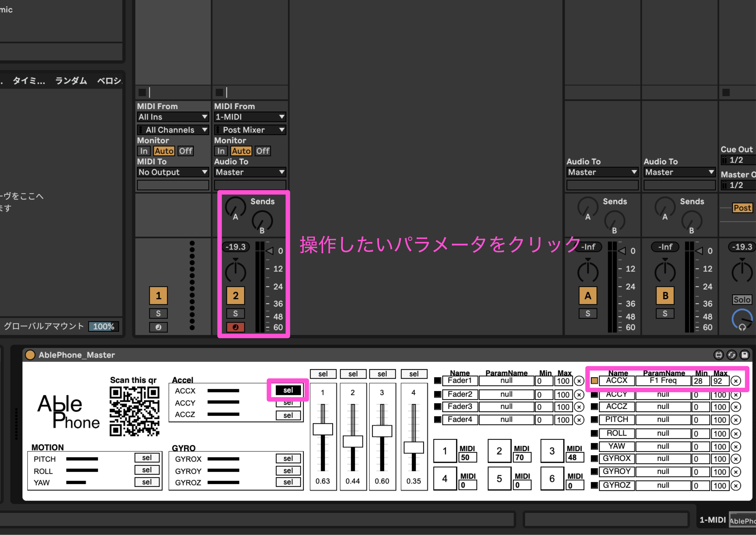Click track 2 Send B knob
The image size is (756, 535).
click(262, 222)
